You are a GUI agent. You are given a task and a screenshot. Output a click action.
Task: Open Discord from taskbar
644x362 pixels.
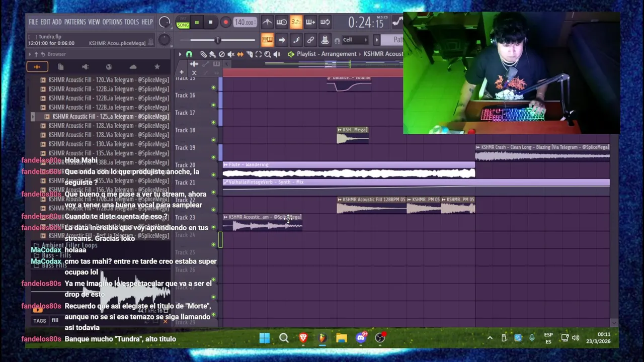click(x=361, y=338)
